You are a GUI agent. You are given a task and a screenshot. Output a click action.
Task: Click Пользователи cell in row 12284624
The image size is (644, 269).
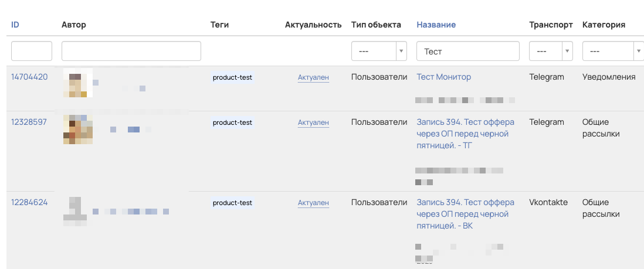[x=379, y=202]
